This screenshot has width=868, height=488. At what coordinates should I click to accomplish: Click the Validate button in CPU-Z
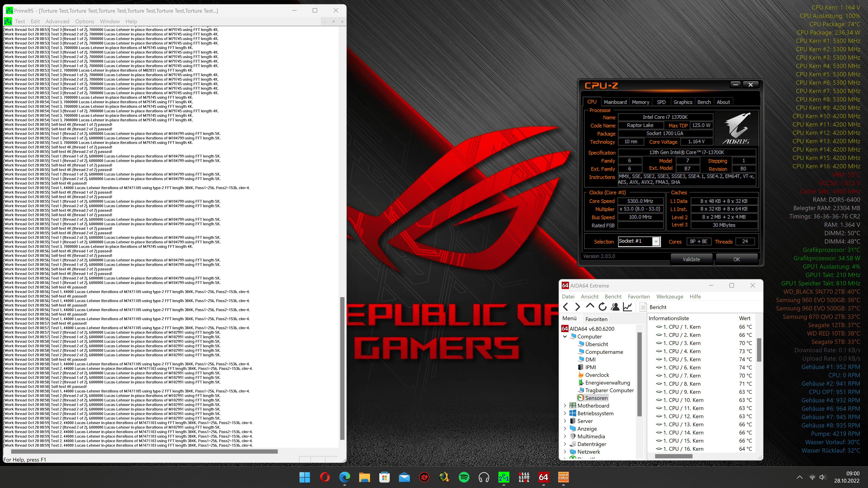coord(691,259)
